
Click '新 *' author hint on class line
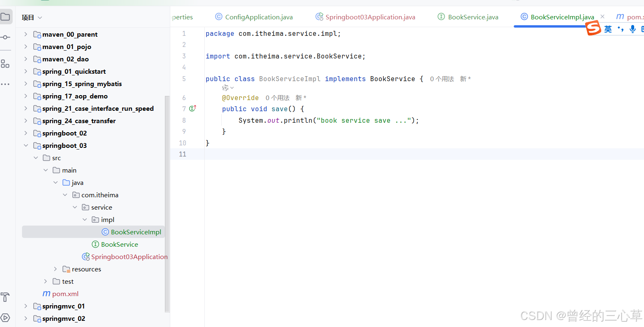point(466,79)
